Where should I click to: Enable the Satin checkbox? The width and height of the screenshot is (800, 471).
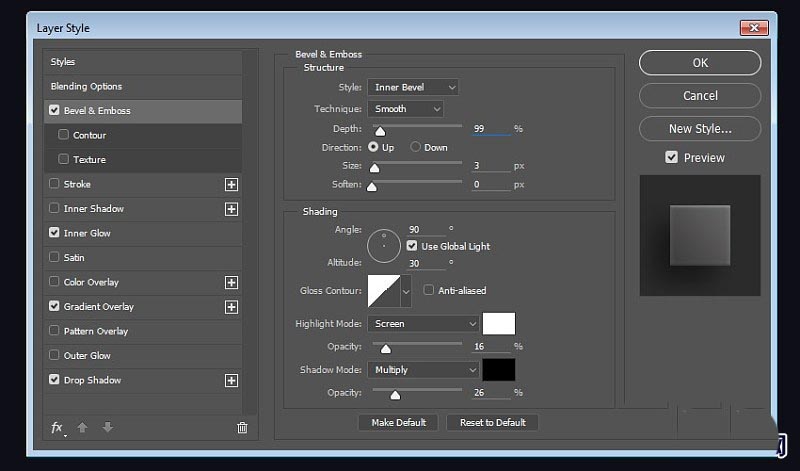54,257
